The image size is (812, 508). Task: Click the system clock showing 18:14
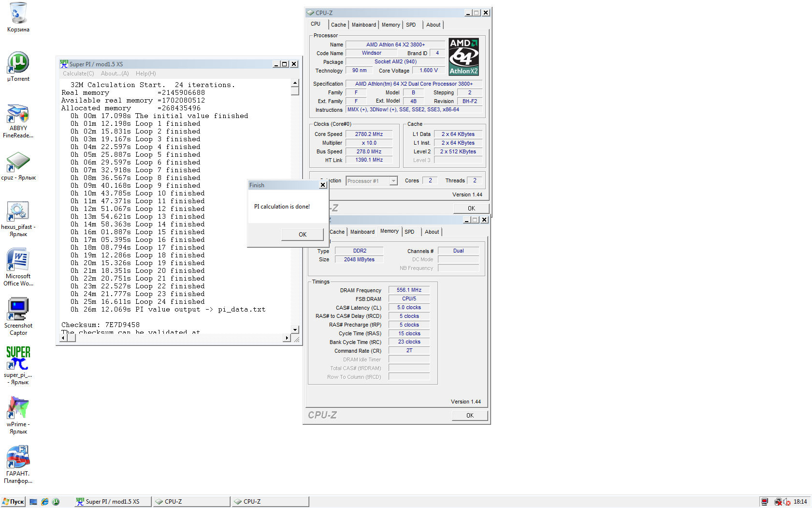pos(800,502)
